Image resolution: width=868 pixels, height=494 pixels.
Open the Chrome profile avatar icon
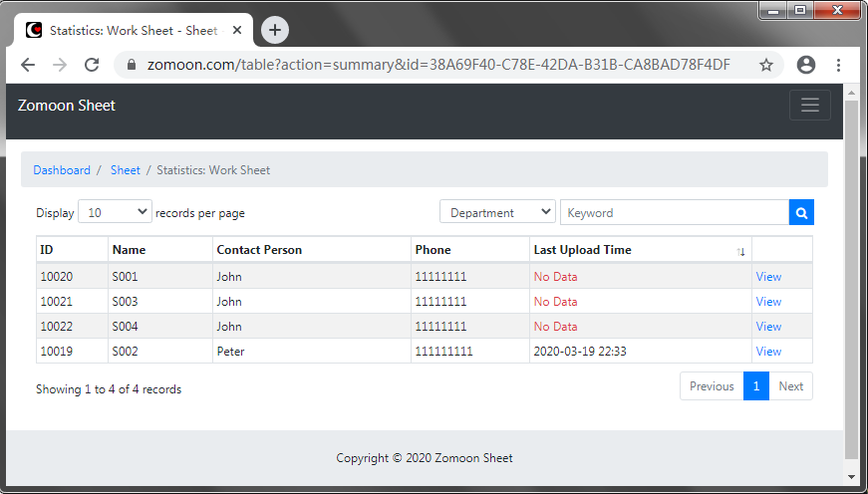(x=805, y=65)
